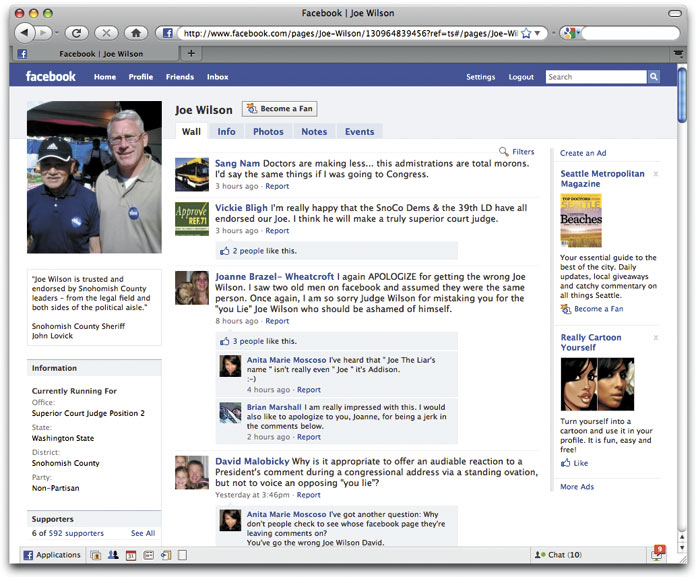Open the Seattle Metropolitan Magazine ad title
Image resolution: width=700 pixels, height=577 pixels.
(x=602, y=179)
